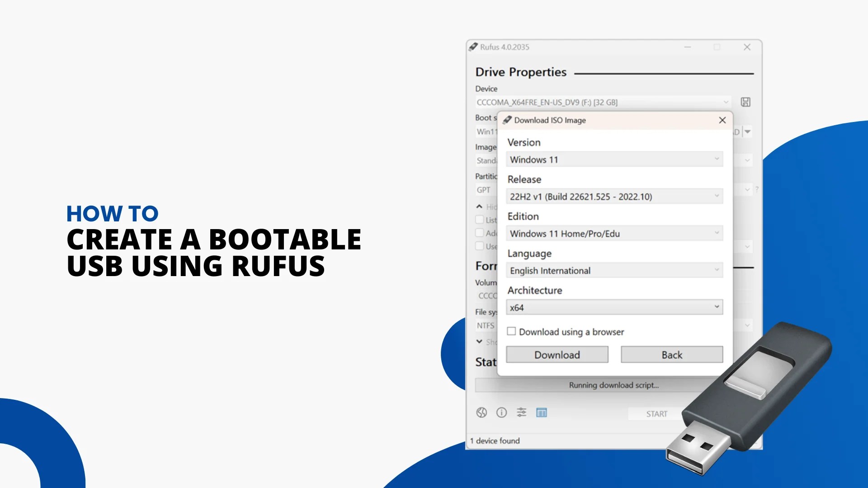868x488 pixels.
Task: Open the Release dropdown showing 22H2 v1
Action: [613, 196]
